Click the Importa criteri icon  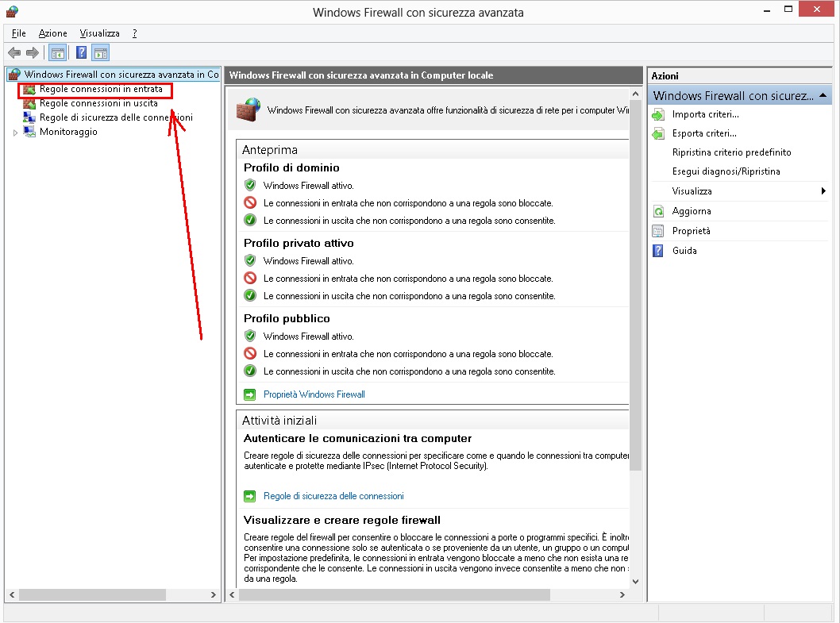pyautogui.click(x=657, y=115)
